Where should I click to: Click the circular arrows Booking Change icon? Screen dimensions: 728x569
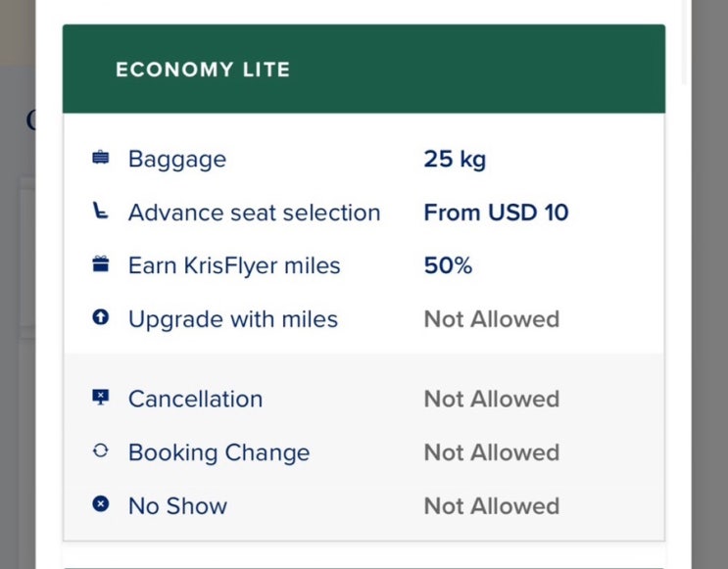coord(100,452)
